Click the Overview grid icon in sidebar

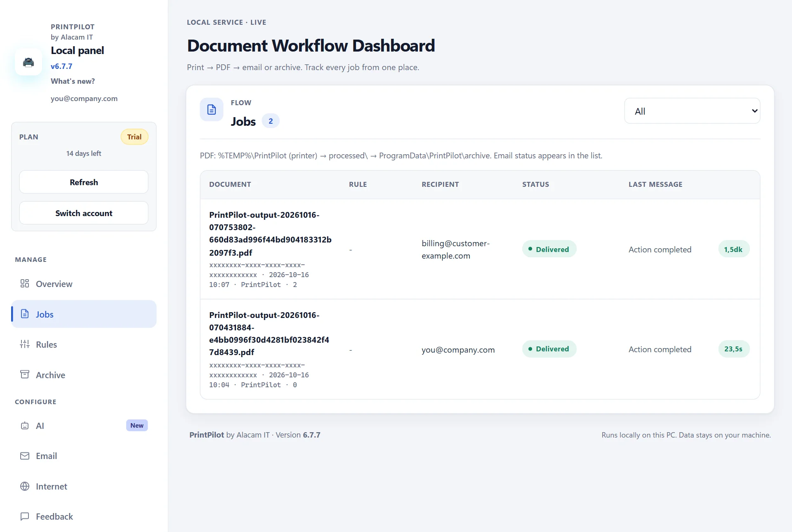[25, 284]
